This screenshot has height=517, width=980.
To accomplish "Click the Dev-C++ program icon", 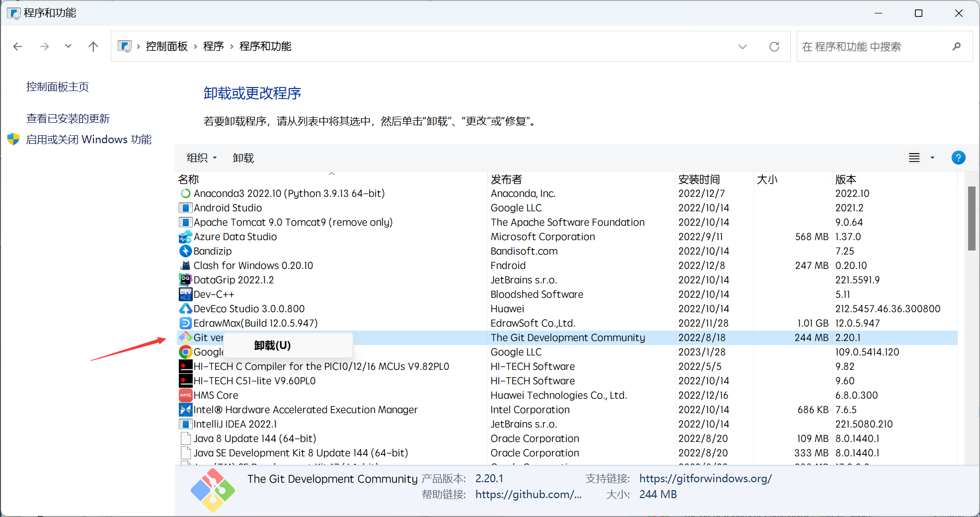I will (185, 294).
